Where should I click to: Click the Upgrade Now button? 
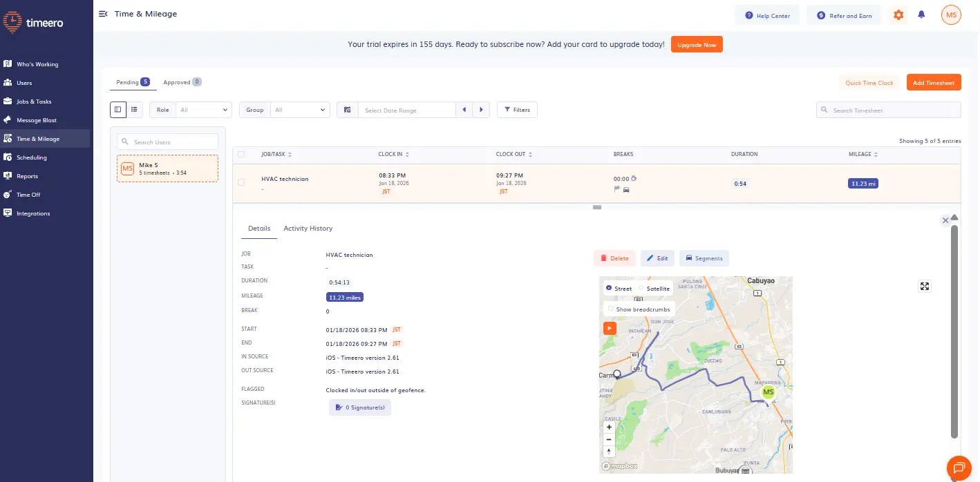(x=697, y=44)
